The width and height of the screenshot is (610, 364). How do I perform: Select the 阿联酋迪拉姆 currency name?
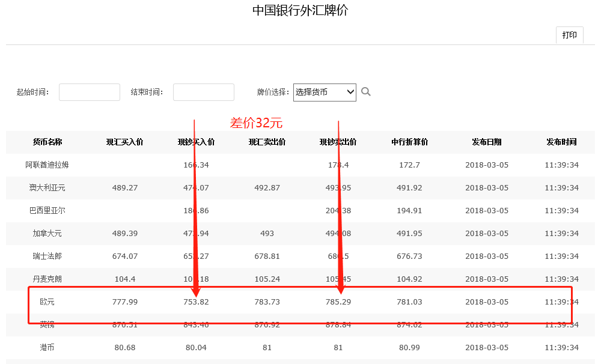click(x=47, y=165)
